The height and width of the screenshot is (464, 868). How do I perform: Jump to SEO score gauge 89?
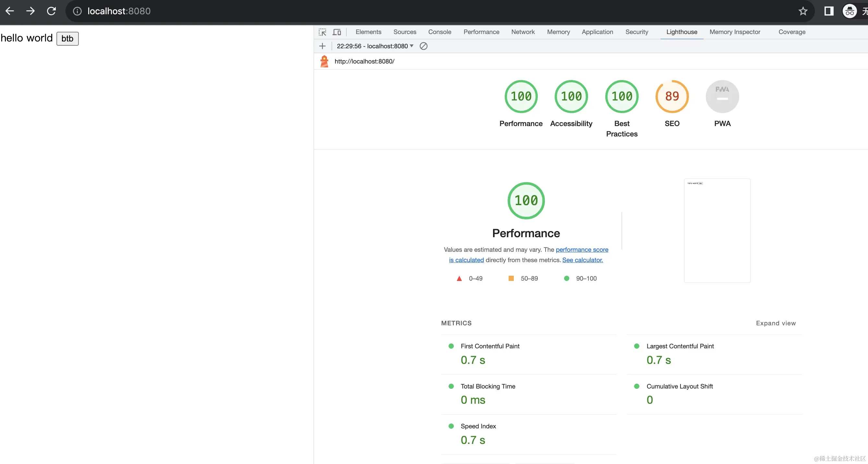[671, 97]
